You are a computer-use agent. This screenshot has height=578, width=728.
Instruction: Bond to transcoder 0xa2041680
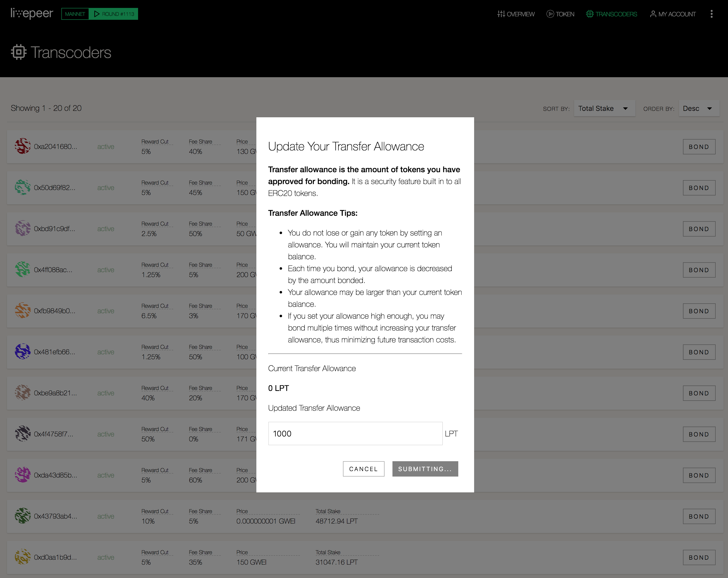(699, 146)
